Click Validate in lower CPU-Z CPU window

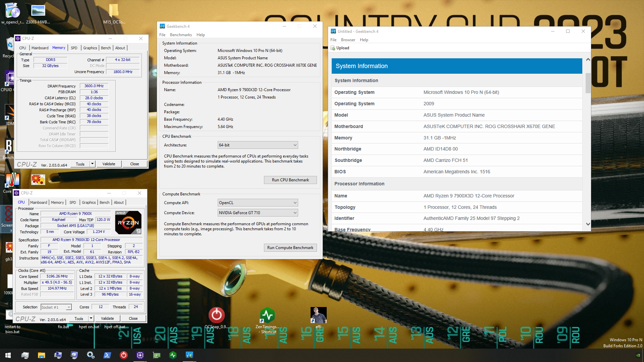[x=107, y=318]
